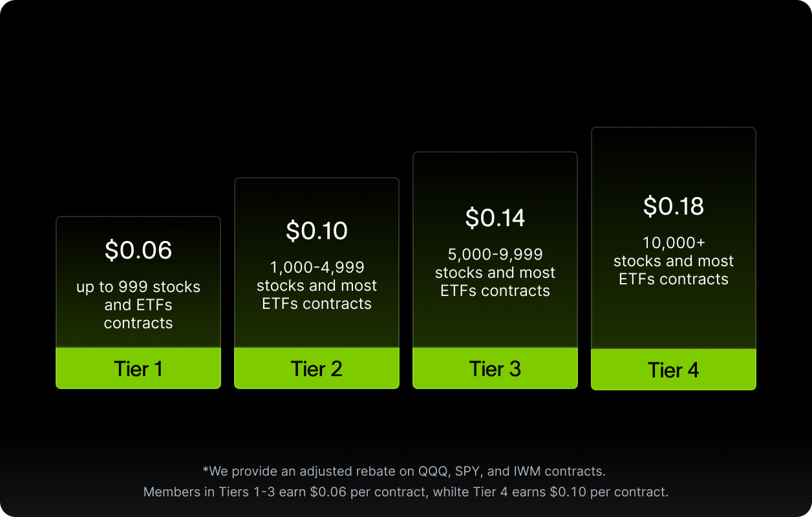The height and width of the screenshot is (517, 812).
Task: Select the Tier 1 card body
Action: 138,282
